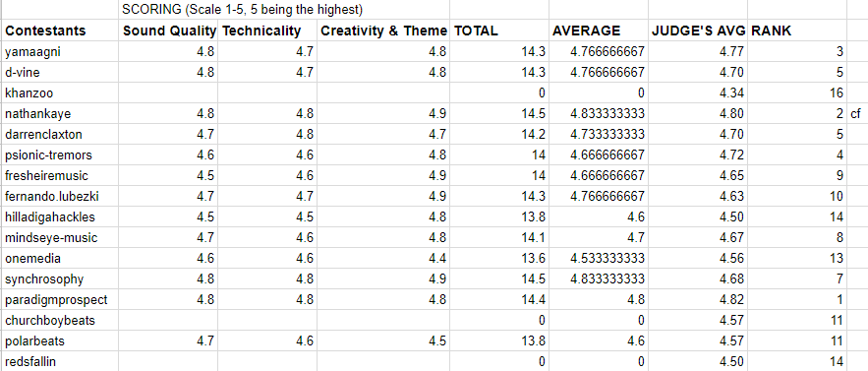Select contestant cell 'redsfallin'
The image size is (868, 371).
pos(60,361)
